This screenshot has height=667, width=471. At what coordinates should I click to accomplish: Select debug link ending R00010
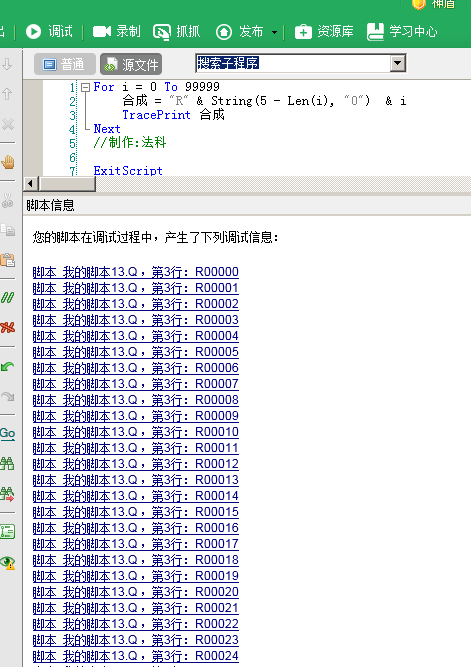[x=135, y=432]
